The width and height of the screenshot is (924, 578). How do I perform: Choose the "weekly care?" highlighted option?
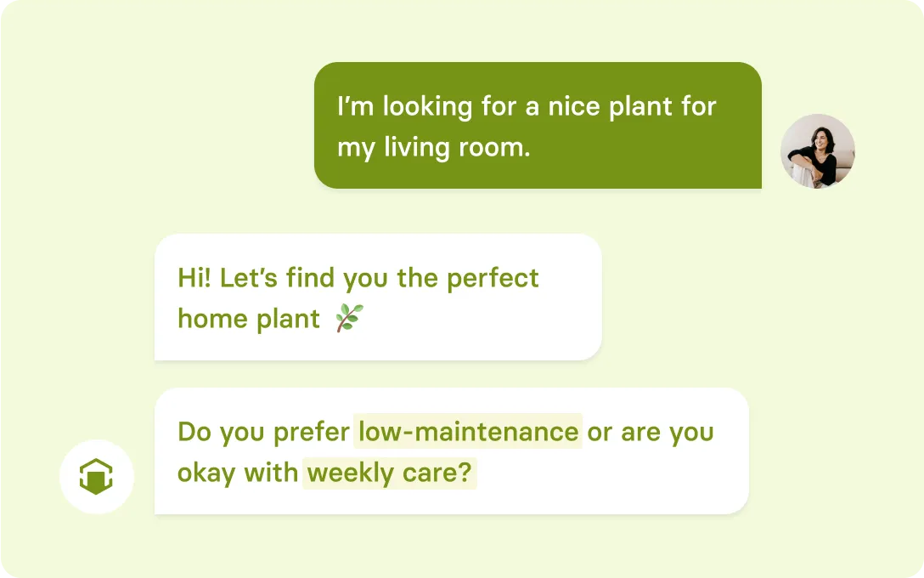[390, 473]
